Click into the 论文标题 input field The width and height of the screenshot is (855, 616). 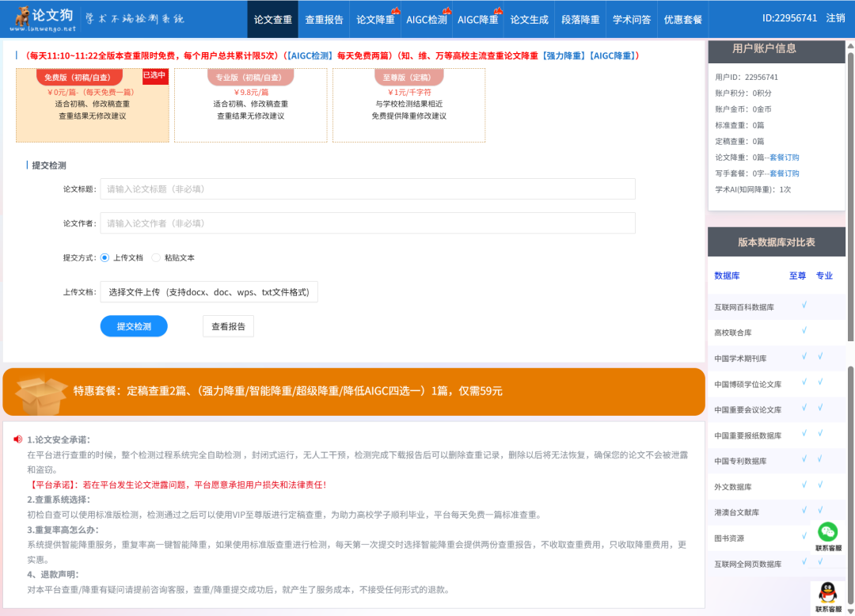click(367, 189)
